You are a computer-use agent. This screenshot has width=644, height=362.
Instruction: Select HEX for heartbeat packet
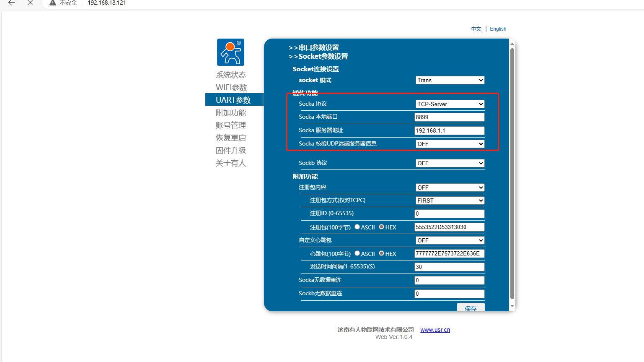pyautogui.click(x=381, y=253)
